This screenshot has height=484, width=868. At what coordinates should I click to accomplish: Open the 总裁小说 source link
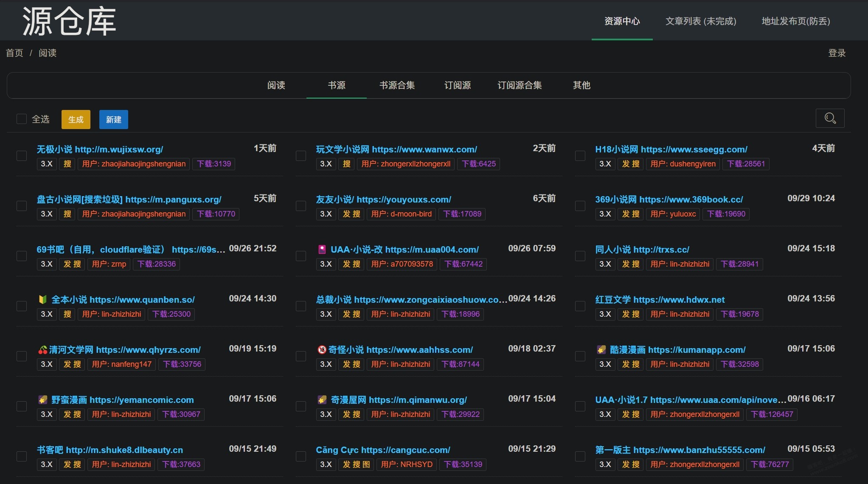click(x=411, y=300)
